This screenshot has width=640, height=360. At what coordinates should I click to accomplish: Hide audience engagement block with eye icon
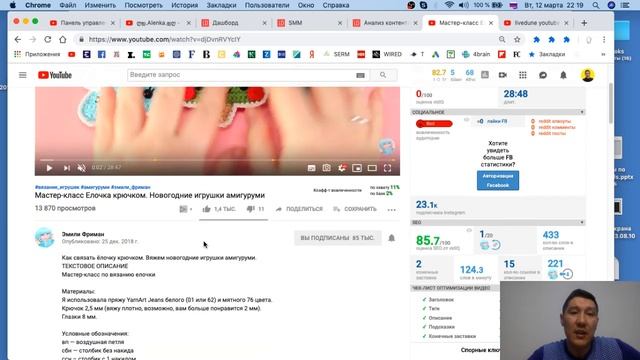point(466,120)
